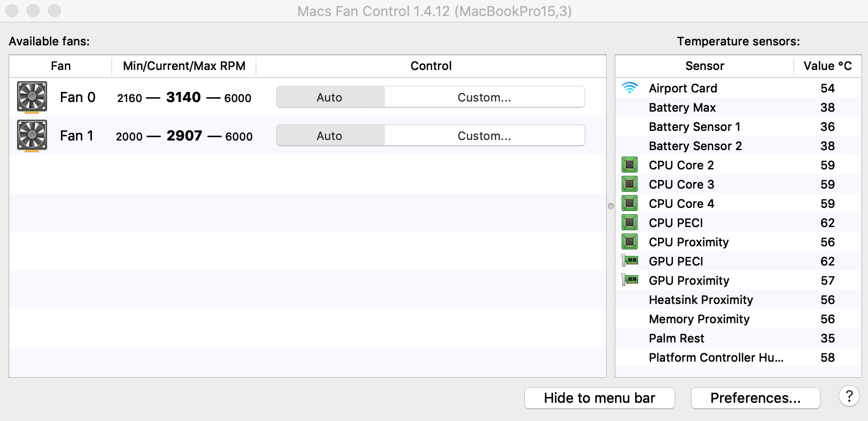Click Fan 0 current speed 3140
868x421 pixels.
pos(183,97)
